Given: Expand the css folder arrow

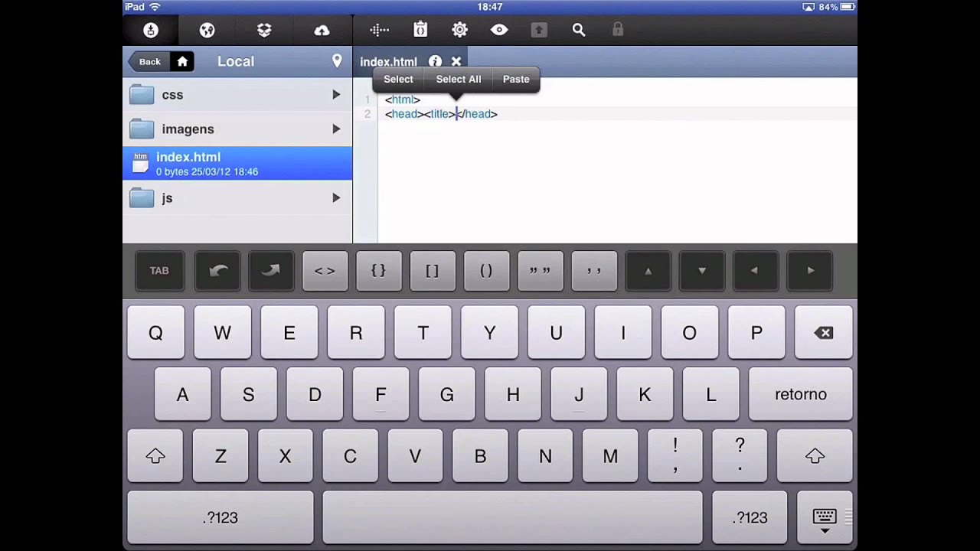Looking at the screenshot, I should point(336,94).
